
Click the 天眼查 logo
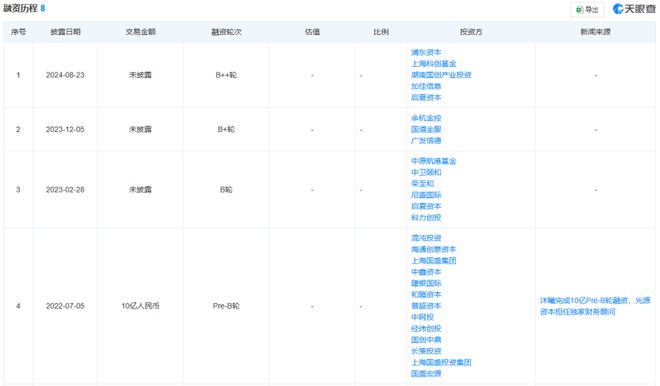(634, 9)
